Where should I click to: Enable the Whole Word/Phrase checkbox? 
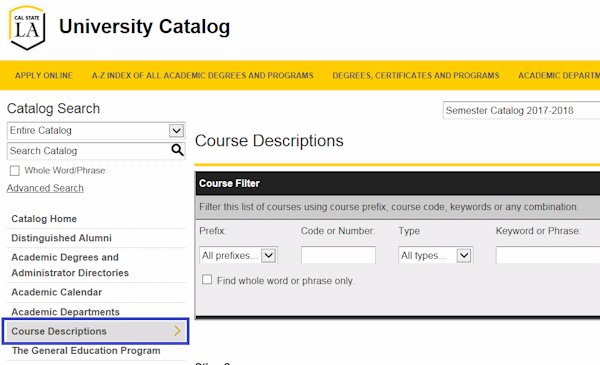15,171
